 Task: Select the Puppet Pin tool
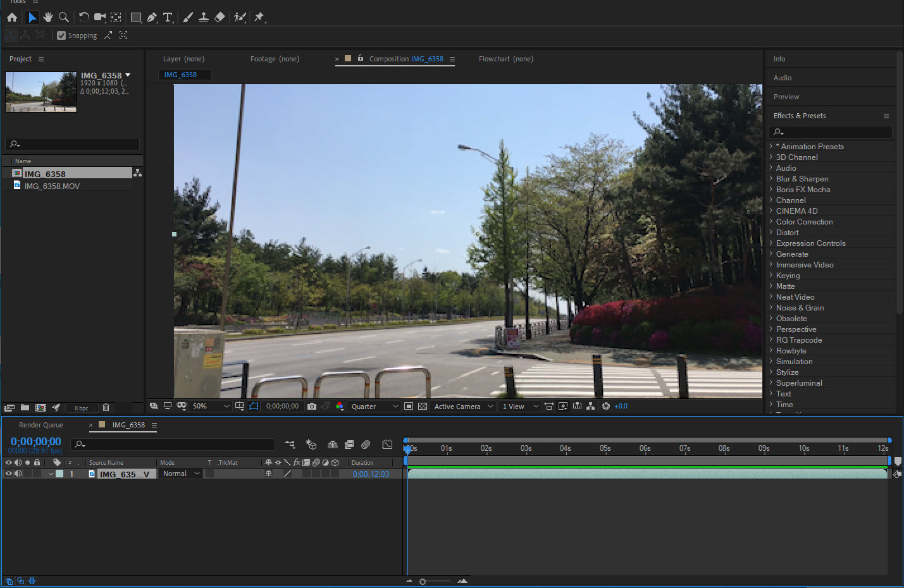coord(259,17)
